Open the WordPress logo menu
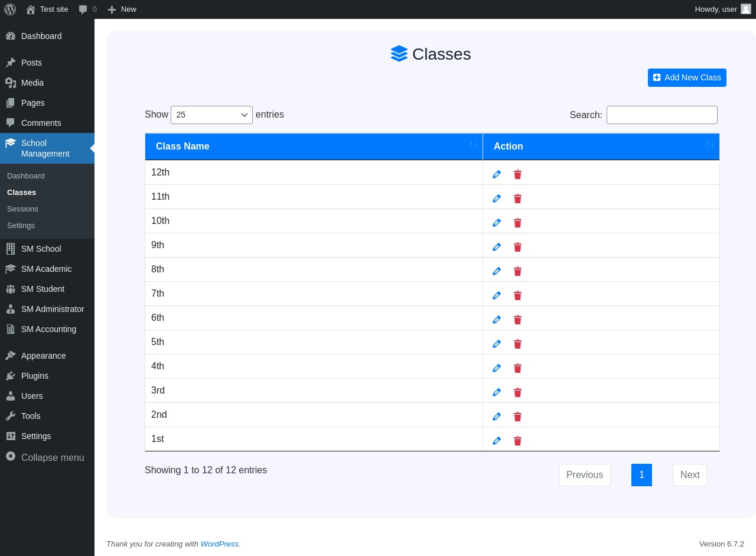 [x=10, y=9]
